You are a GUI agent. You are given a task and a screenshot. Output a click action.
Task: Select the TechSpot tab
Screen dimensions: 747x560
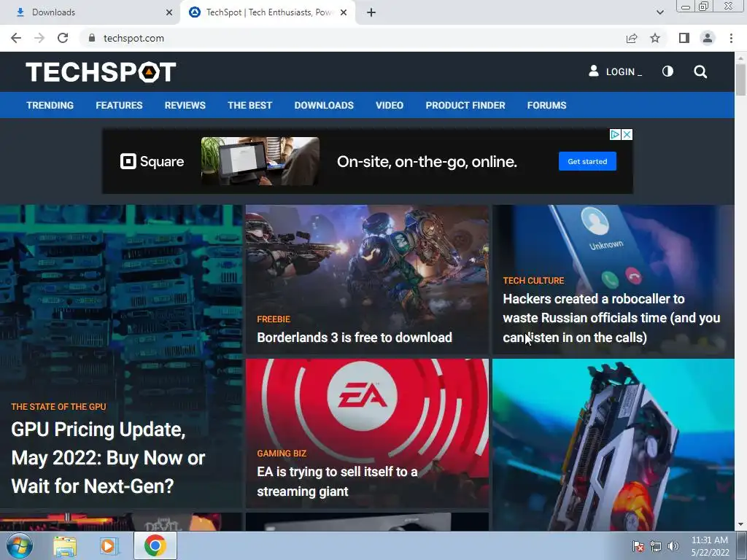(267, 12)
